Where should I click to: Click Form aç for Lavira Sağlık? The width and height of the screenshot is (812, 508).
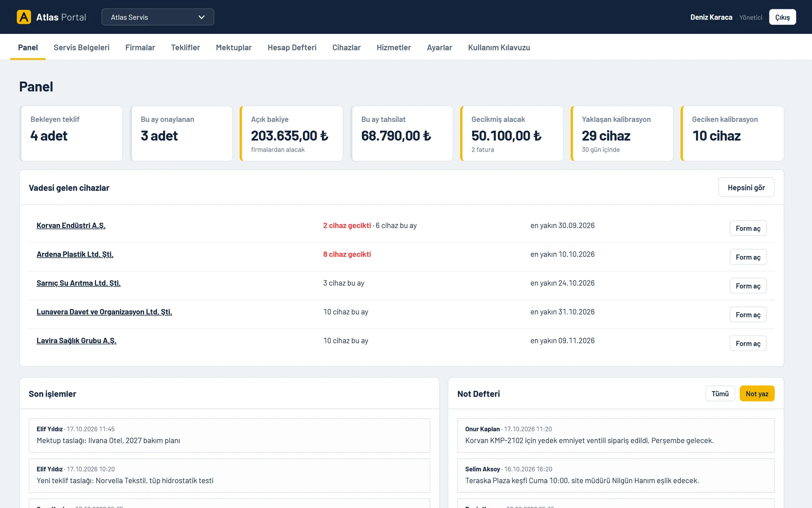coord(748,344)
